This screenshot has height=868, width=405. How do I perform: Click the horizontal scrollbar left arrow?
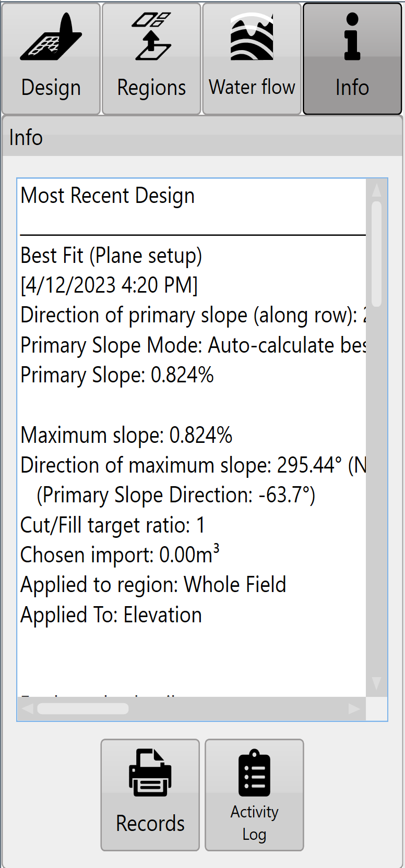click(28, 708)
